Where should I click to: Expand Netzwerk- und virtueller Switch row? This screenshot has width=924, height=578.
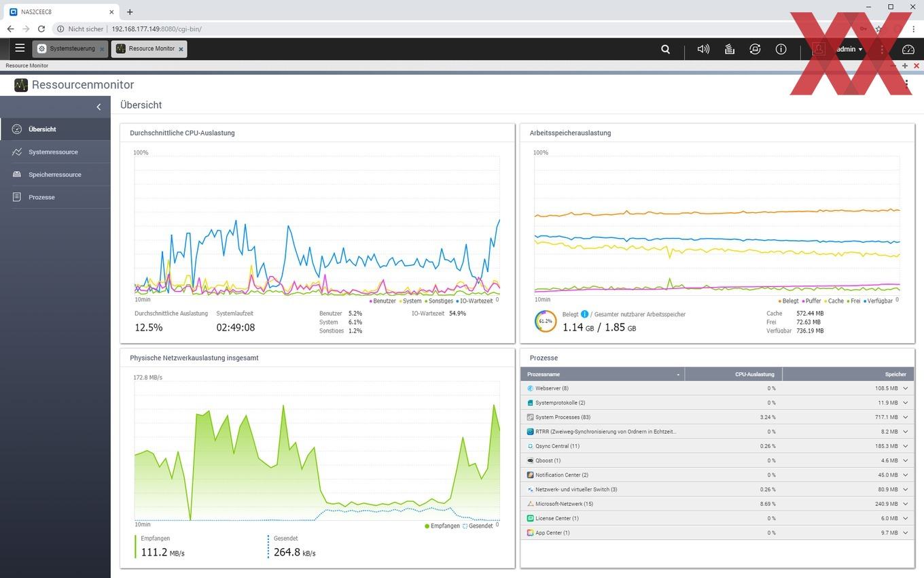click(906, 490)
